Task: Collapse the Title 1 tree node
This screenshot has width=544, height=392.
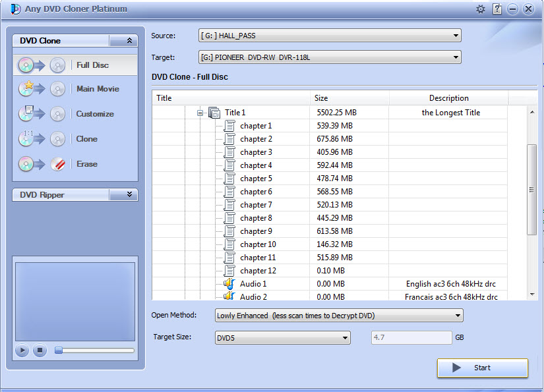Action: pyautogui.click(x=200, y=113)
